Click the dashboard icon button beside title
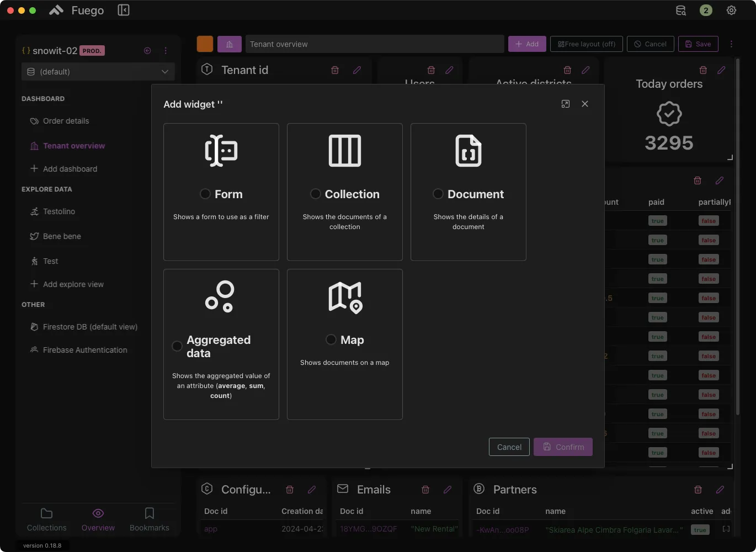 [230, 44]
